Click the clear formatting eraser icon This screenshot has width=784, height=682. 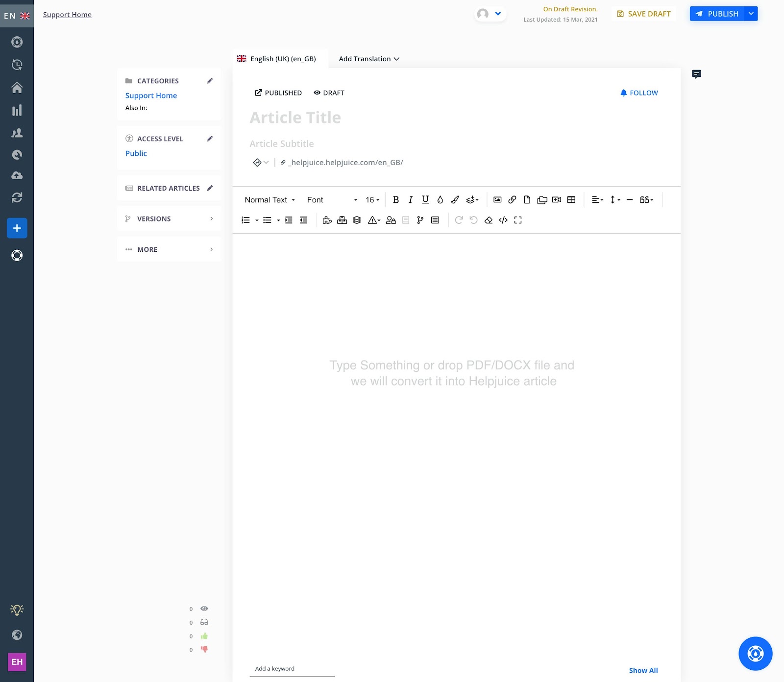point(488,220)
